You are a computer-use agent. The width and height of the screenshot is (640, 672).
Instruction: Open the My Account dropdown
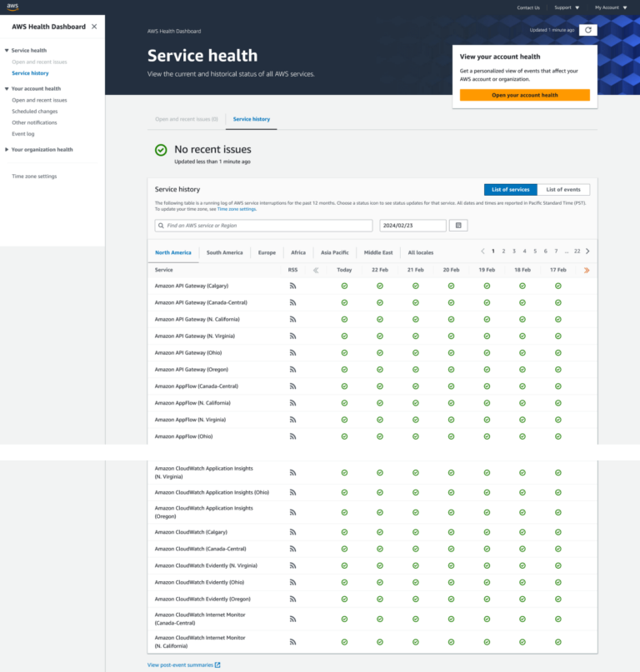(x=608, y=7)
